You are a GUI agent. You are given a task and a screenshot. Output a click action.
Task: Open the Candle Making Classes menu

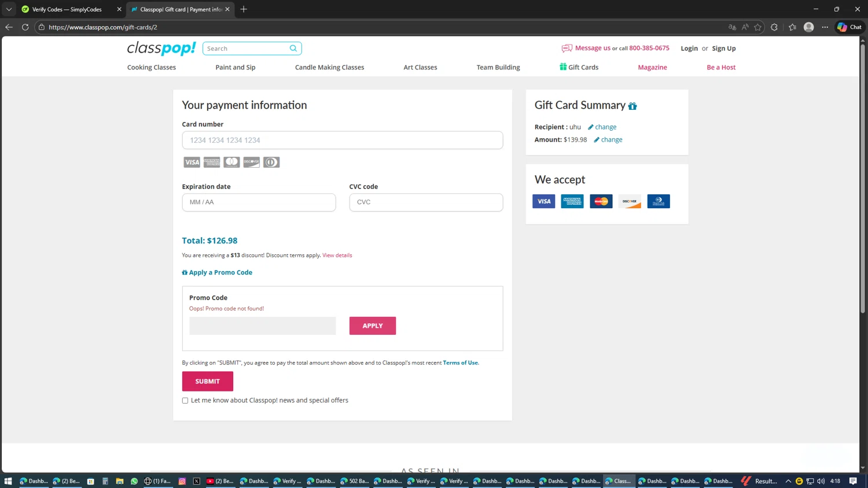[x=330, y=68]
